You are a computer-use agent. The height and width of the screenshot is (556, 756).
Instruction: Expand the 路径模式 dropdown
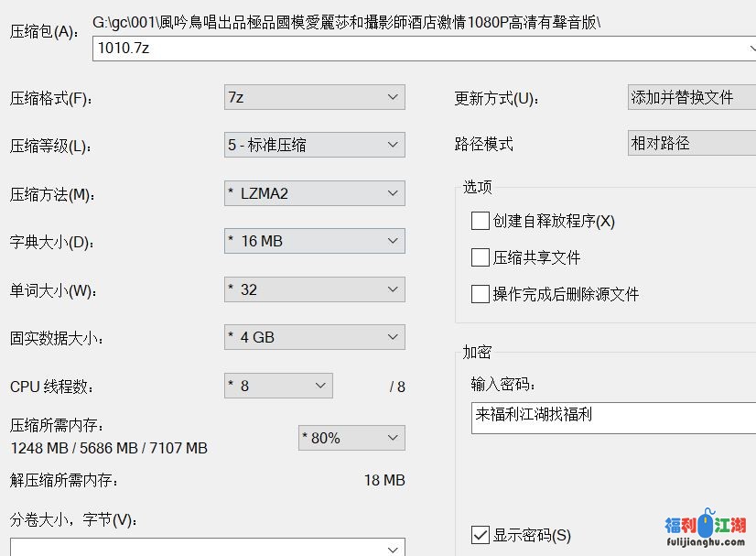(x=691, y=143)
